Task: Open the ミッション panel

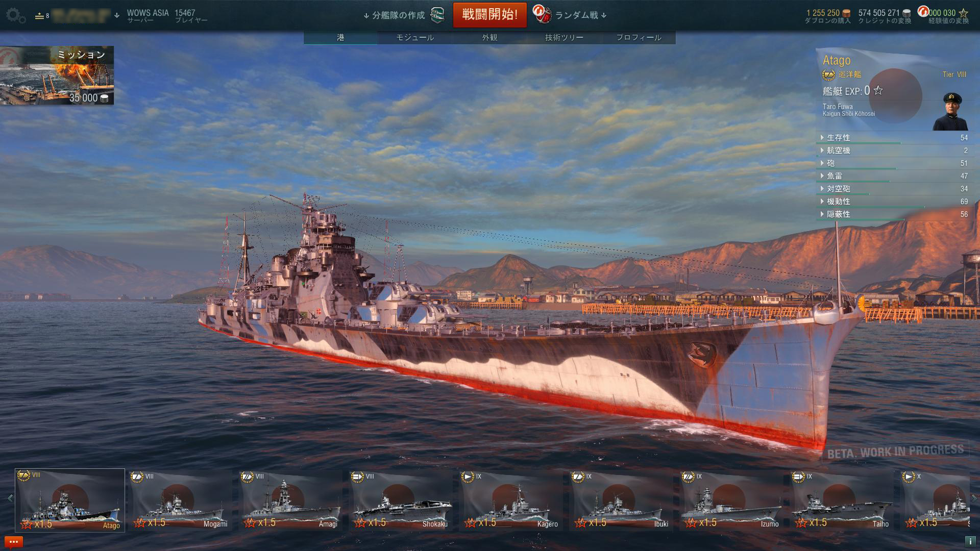Action: tap(57, 76)
